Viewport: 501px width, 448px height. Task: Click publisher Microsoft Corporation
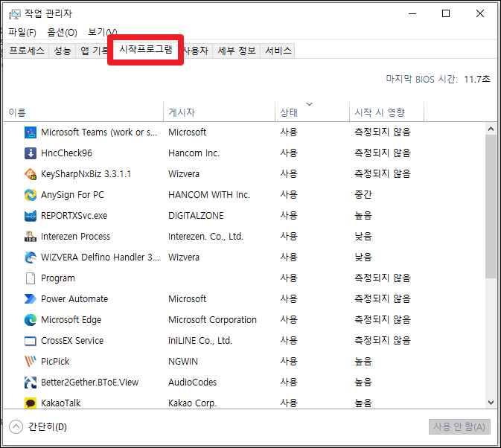[x=212, y=320]
